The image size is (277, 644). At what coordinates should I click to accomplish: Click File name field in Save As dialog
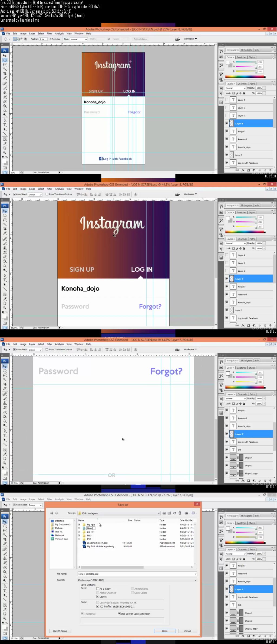click(137, 574)
